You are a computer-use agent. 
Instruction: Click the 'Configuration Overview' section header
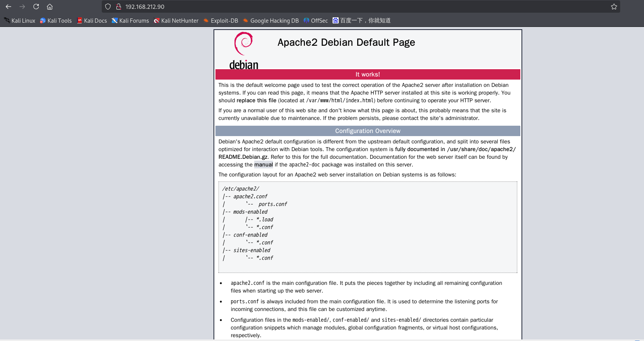coord(368,131)
